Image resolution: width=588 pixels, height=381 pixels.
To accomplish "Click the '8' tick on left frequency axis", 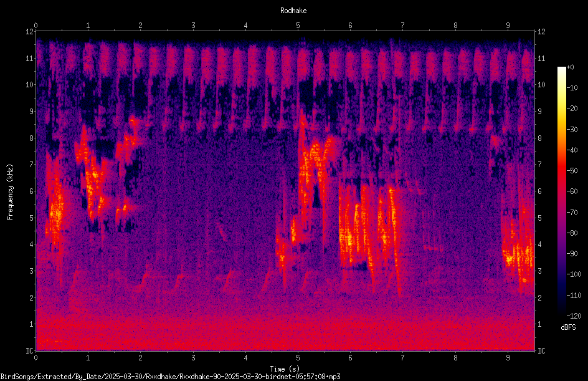I will 31,138.
